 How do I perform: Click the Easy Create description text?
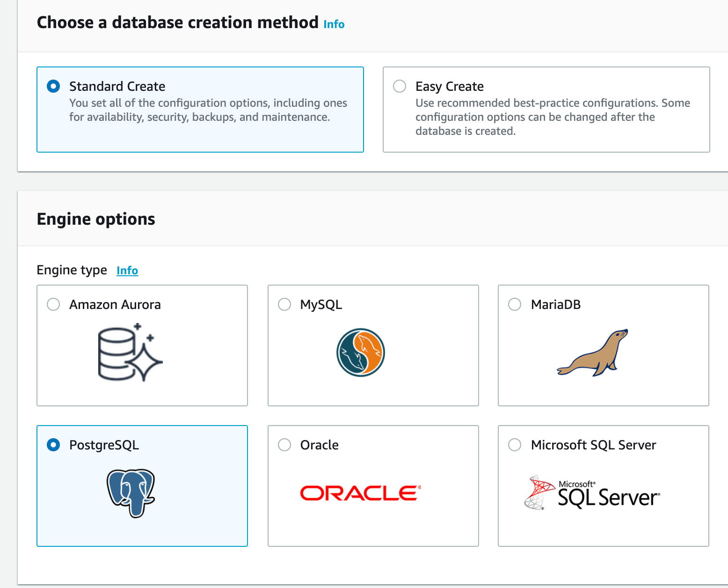tap(552, 117)
